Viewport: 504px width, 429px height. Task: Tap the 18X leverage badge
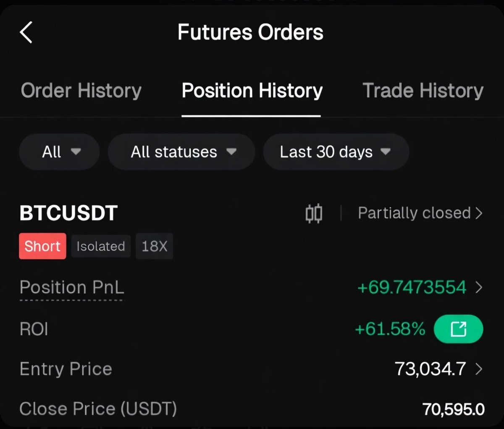pyautogui.click(x=154, y=246)
